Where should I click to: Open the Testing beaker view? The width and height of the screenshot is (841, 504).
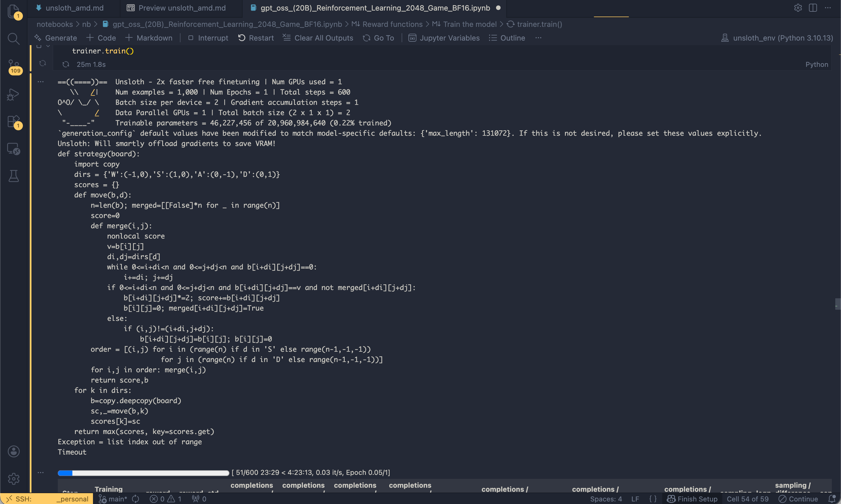(13, 176)
